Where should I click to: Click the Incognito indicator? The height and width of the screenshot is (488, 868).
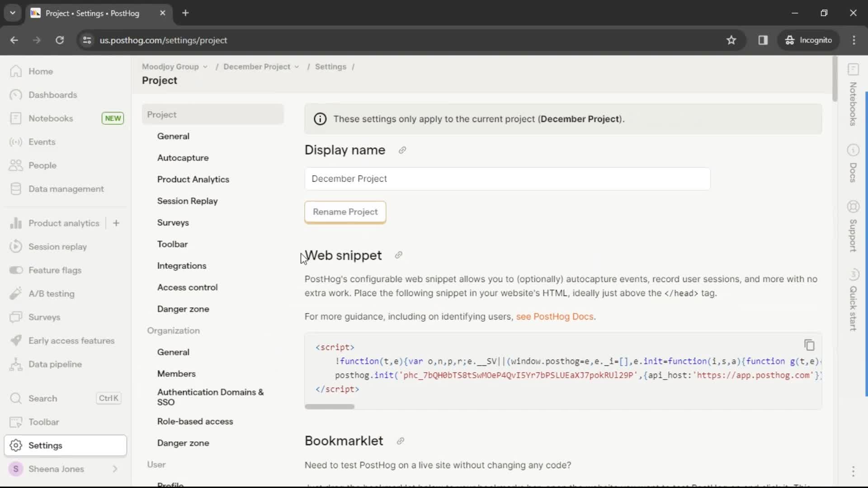point(808,40)
